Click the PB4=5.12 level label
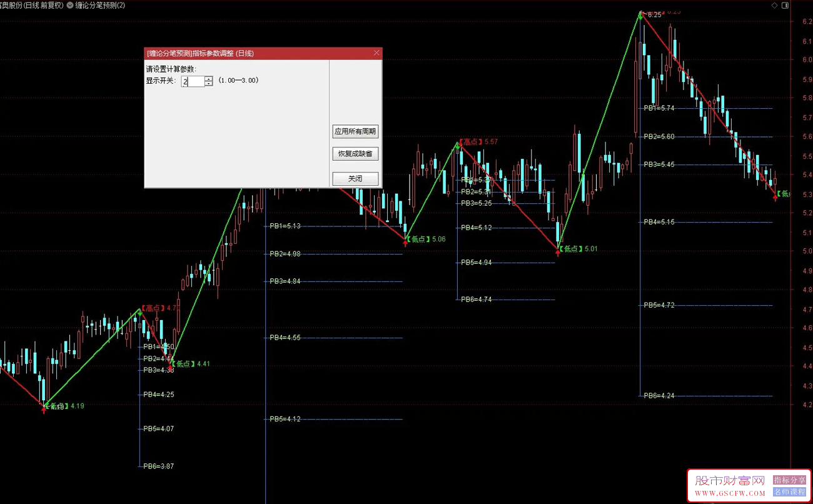Image resolution: width=813 pixels, height=504 pixels. [x=477, y=228]
